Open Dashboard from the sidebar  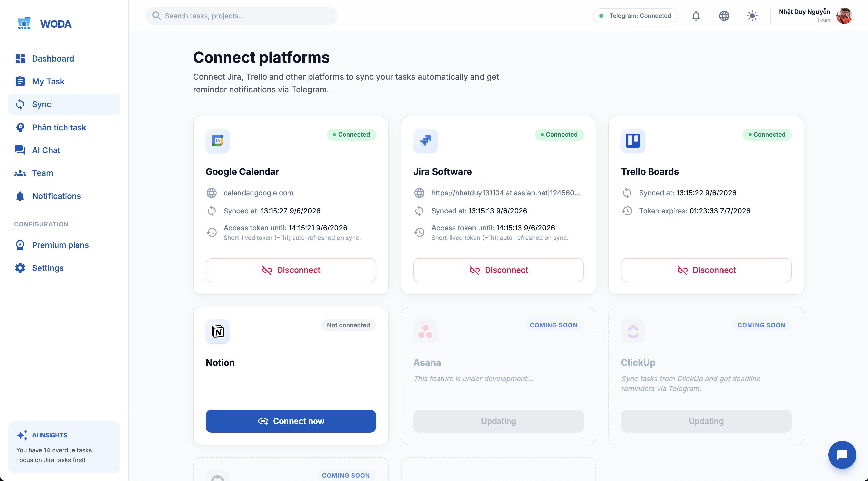click(x=64, y=58)
